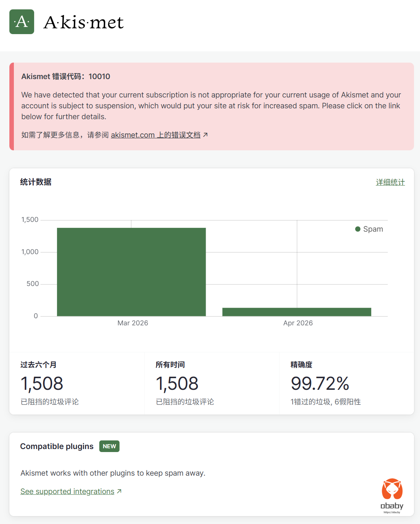
Task: Click the Mar 2026 spam bar
Action: pos(131,272)
